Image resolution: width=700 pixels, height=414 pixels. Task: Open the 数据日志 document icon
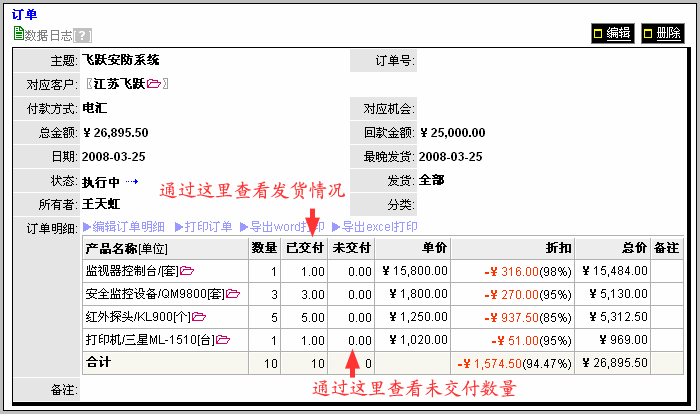18,34
